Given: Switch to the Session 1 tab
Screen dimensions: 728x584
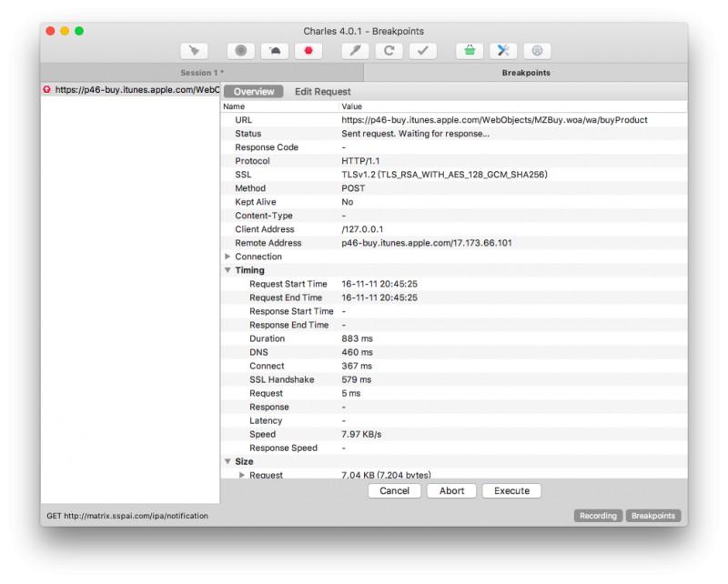Looking at the screenshot, I should pos(202,73).
